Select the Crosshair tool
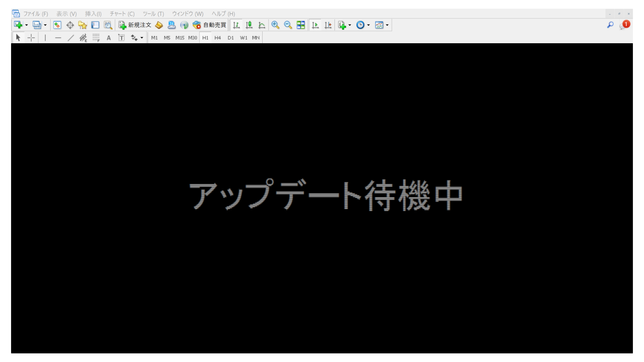The image size is (644, 362). click(x=31, y=38)
